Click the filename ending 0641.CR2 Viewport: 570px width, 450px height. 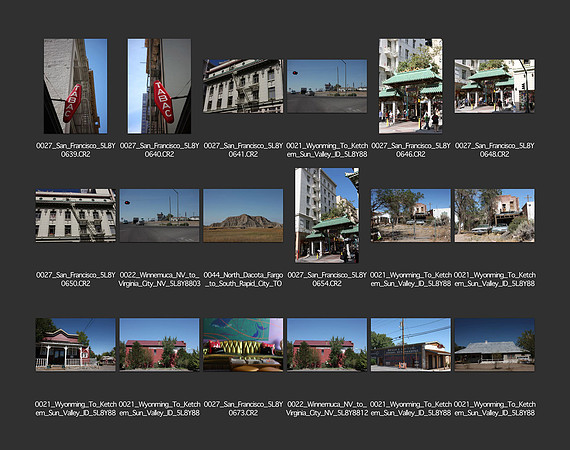click(243, 150)
